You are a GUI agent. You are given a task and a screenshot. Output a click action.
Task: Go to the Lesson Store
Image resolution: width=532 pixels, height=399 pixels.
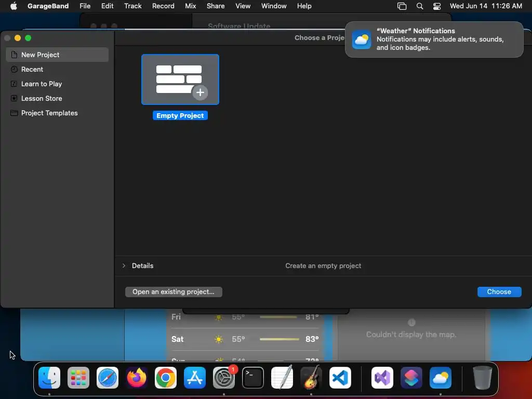(57, 98)
